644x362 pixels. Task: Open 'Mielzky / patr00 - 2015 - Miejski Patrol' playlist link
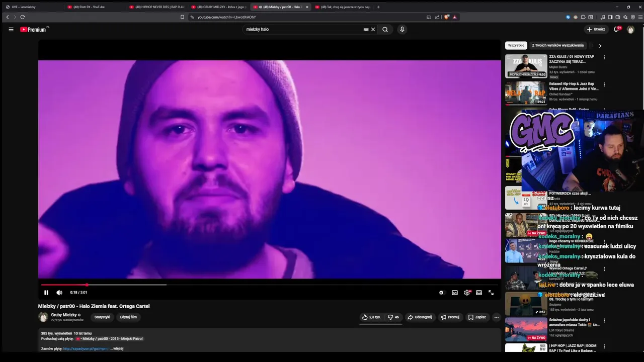click(x=110, y=339)
